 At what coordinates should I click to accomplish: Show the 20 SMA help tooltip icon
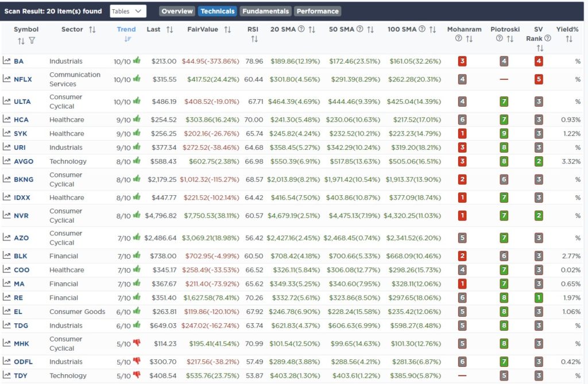tap(301, 29)
